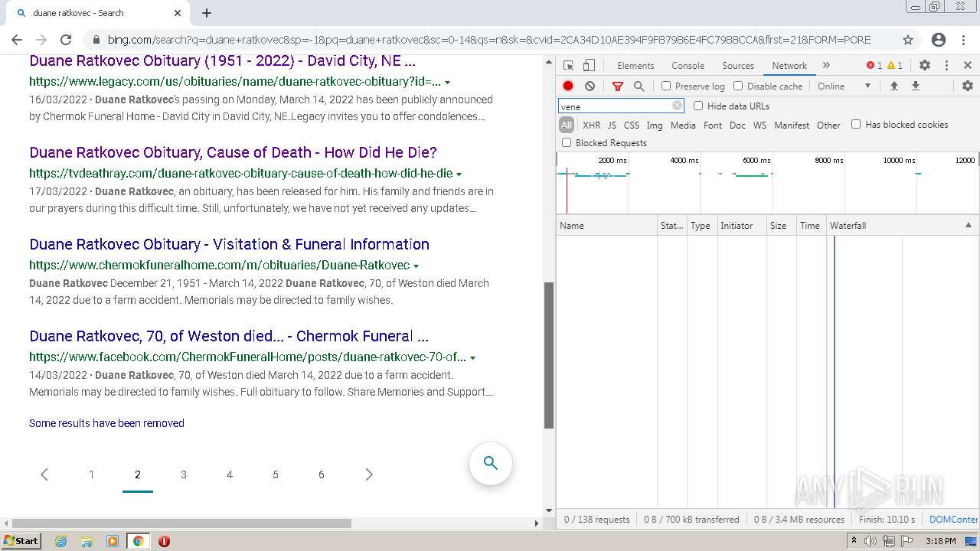Stop recording network log
980x551 pixels.
(x=568, y=86)
